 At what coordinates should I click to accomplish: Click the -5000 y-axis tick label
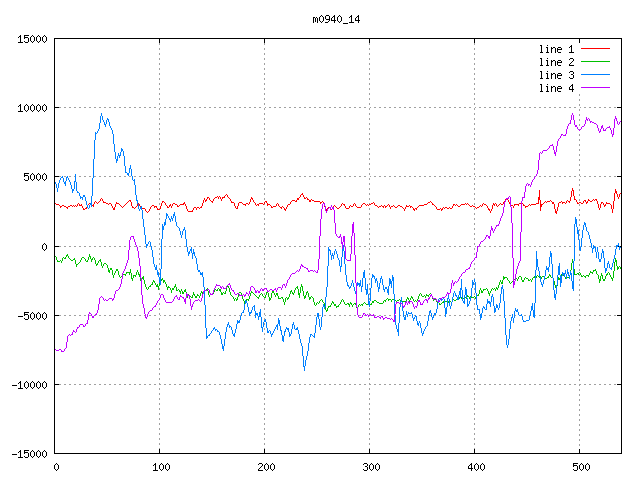pyautogui.click(x=31, y=315)
